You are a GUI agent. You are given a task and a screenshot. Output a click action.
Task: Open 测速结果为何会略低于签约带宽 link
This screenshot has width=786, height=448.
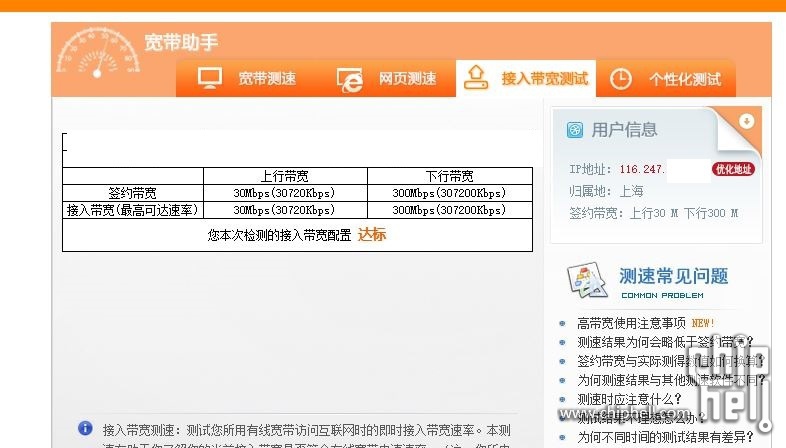coord(665,342)
